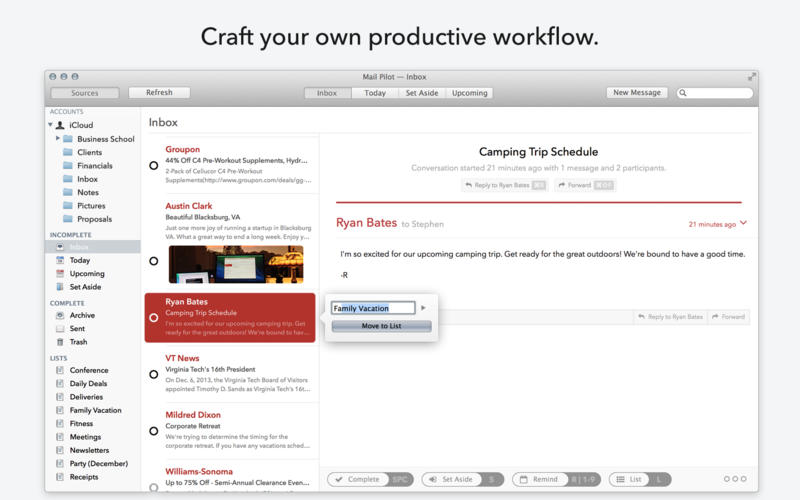Viewport: 800px width, 500px height.
Task: Click the Daily Deals list icon
Action: (x=60, y=383)
